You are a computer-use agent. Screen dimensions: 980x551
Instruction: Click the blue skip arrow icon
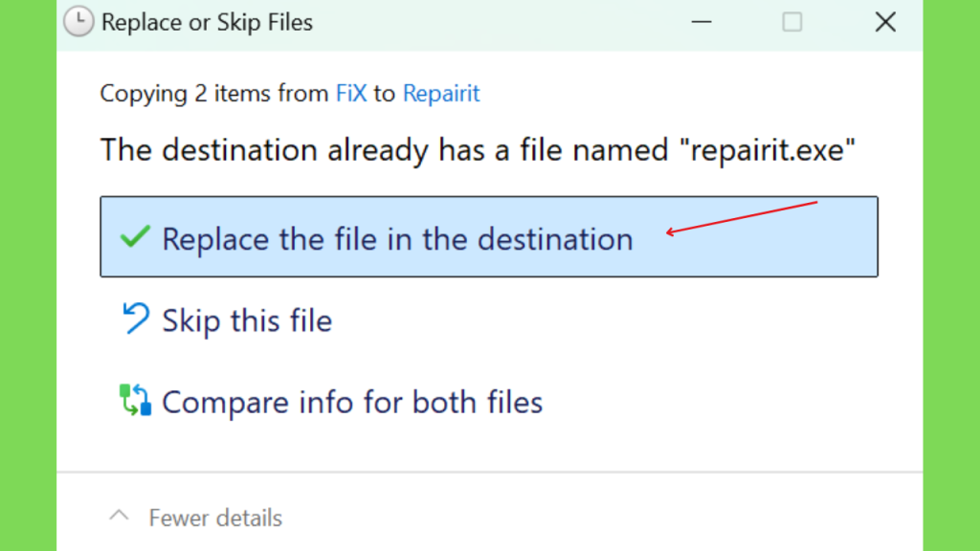tap(136, 318)
